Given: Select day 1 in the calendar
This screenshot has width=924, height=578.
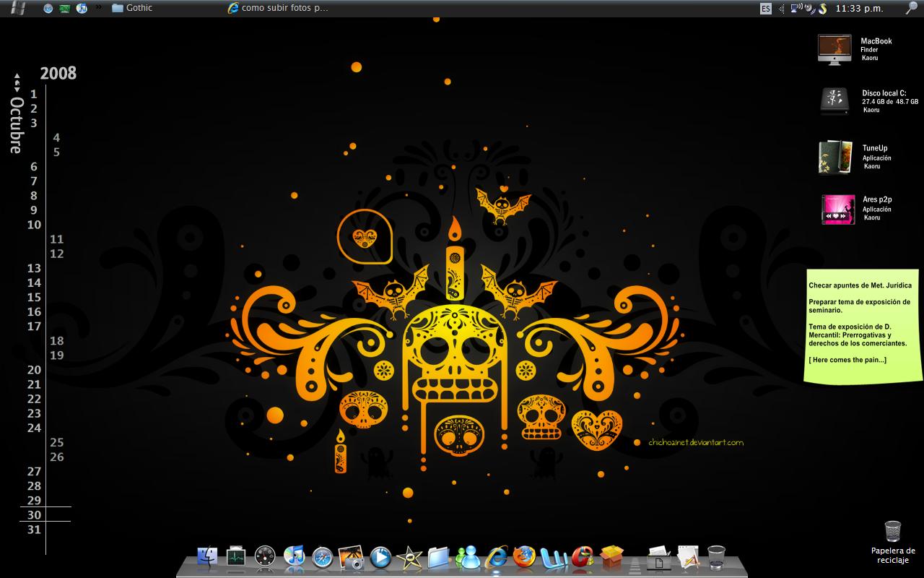Looking at the screenshot, I should tap(34, 94).
